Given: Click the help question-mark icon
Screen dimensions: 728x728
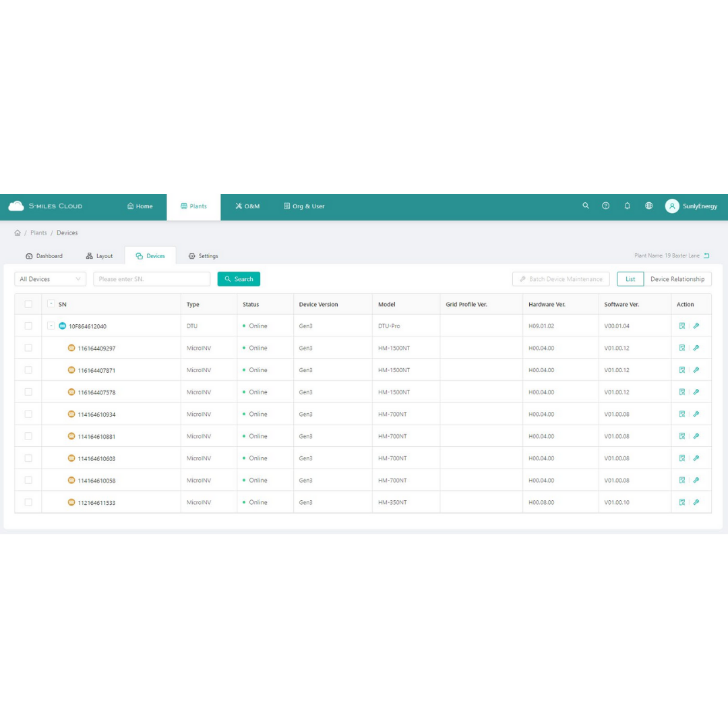Looking at the screenshot, I should tap(606, 206).
